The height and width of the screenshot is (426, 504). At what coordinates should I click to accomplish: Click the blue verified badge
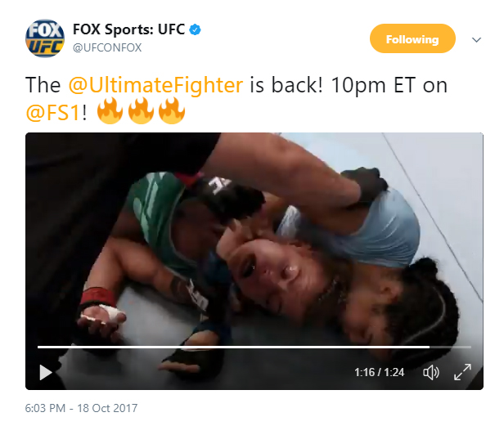coord(195,29)
